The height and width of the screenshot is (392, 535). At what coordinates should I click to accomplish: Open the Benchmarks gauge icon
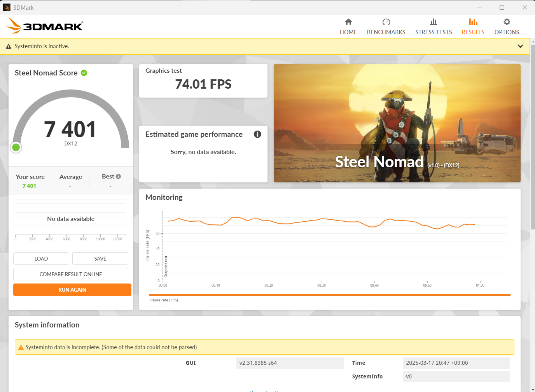386,22
